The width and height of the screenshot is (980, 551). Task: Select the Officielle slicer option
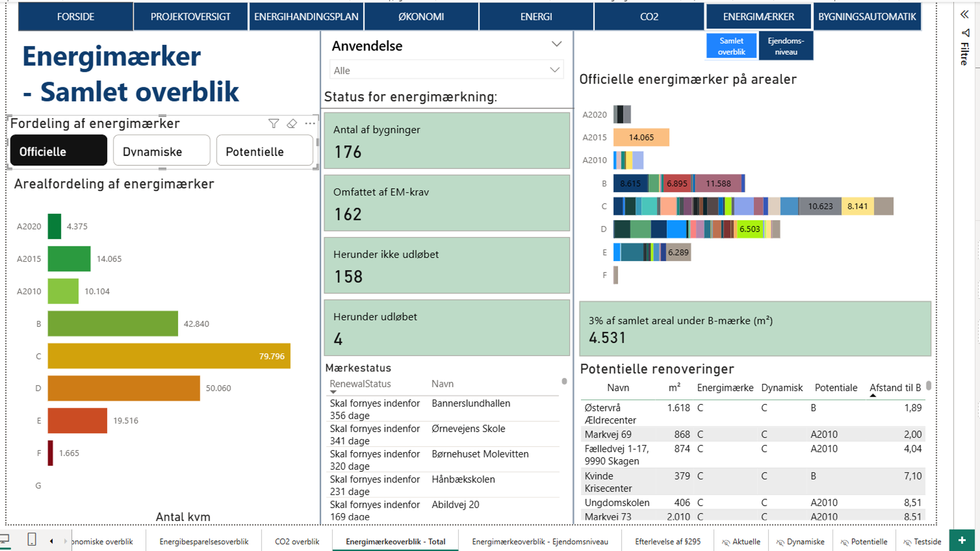click(x=59, y=151)
